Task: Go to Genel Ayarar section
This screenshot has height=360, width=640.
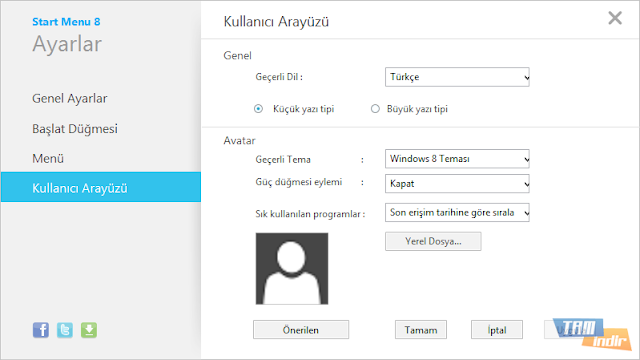Action: (70, 99)
